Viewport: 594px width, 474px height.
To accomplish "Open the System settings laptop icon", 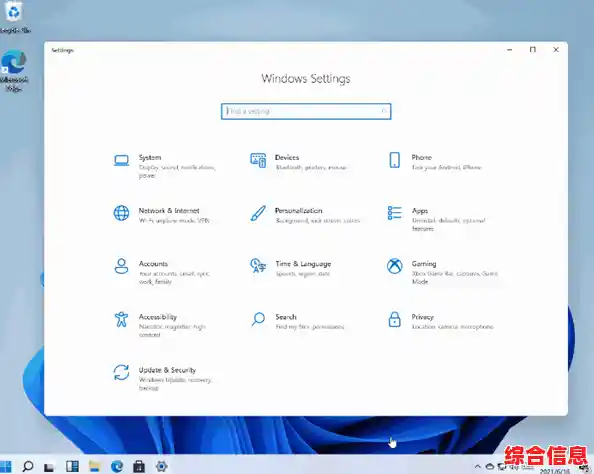I will coord(121,160).
